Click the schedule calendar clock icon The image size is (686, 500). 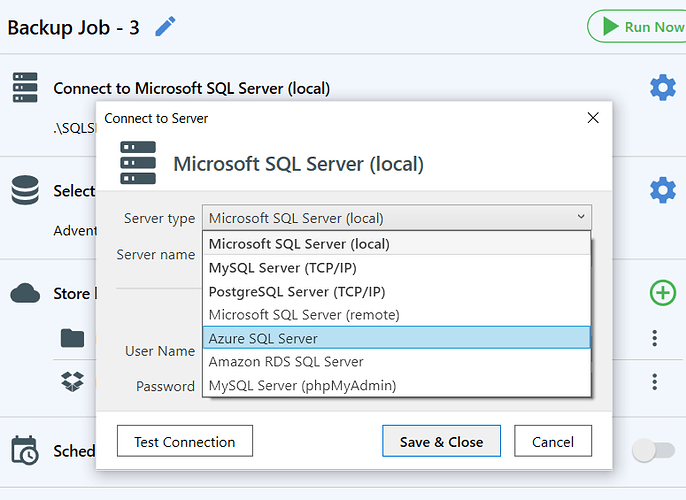(x=25, y=450)
